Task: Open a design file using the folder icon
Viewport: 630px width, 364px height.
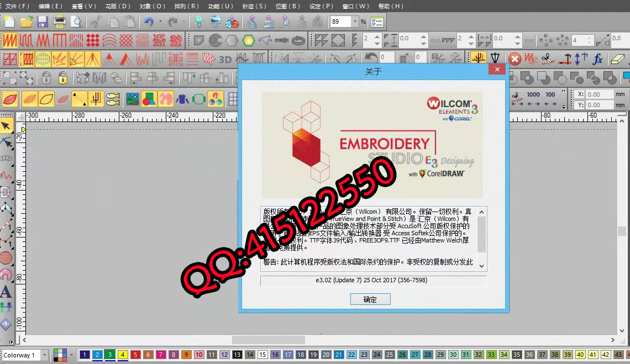Action: click(27, 22)
